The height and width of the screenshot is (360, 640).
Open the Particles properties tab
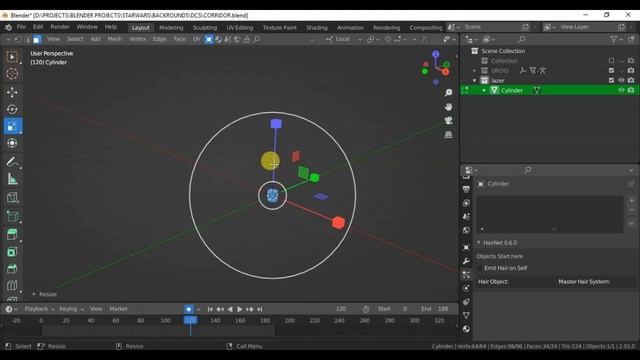[466, 275]
